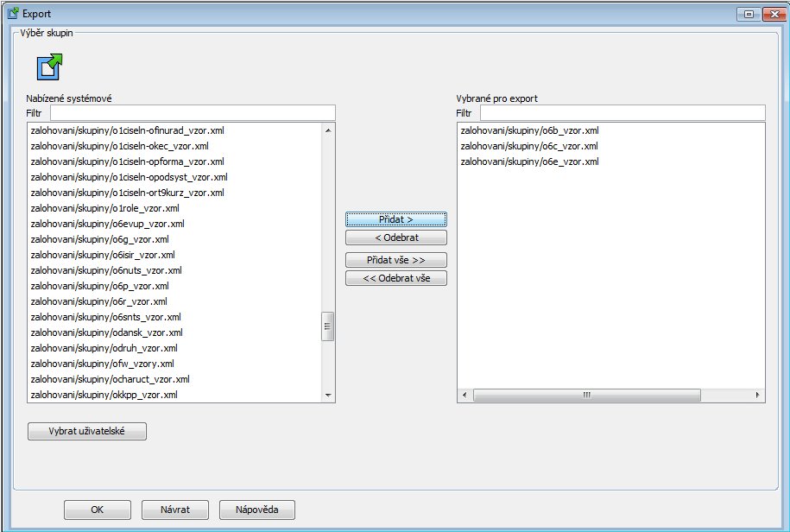Open help via Nápověda button
Image resolution: width=790 pixels, height=532 pixels.
[257, 510]
